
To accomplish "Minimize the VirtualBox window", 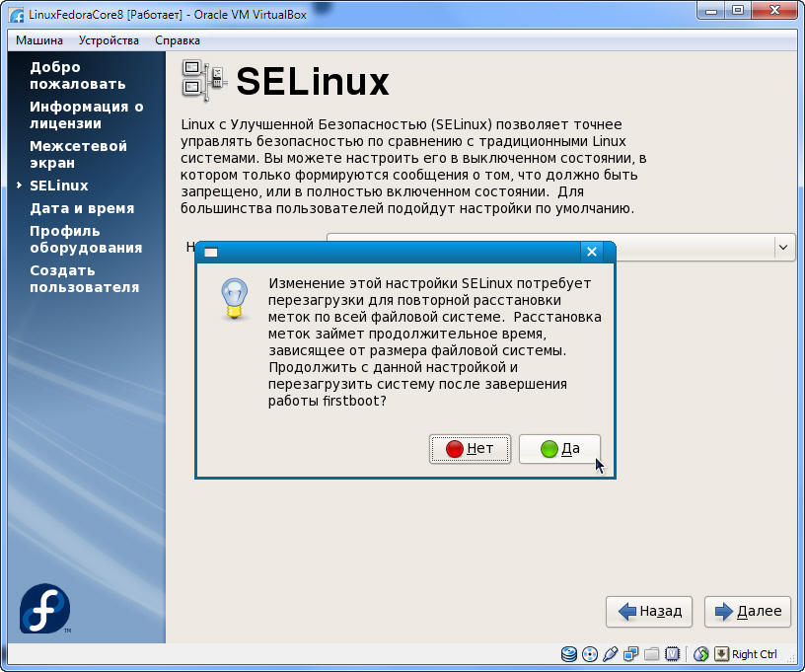I will coord(711,11).
